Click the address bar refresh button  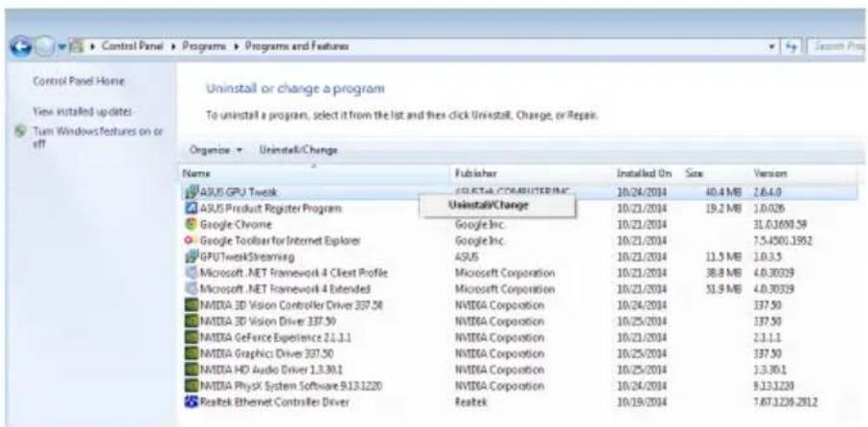790,47
